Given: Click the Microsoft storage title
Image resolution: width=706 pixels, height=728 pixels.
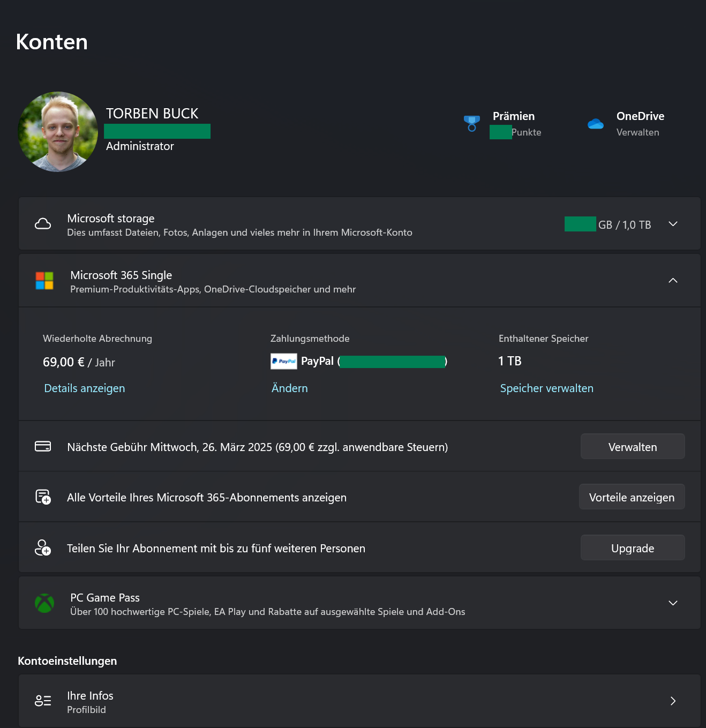Looking at the screenshot, I should (x=111, y=219).
